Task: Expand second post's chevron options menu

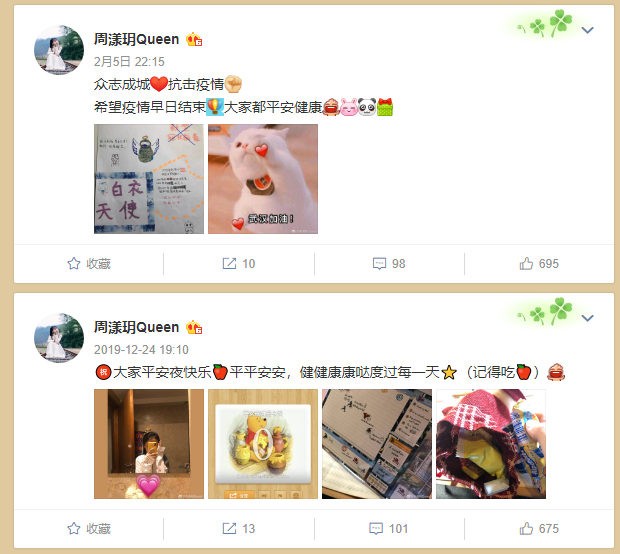Action: [588, 318]
